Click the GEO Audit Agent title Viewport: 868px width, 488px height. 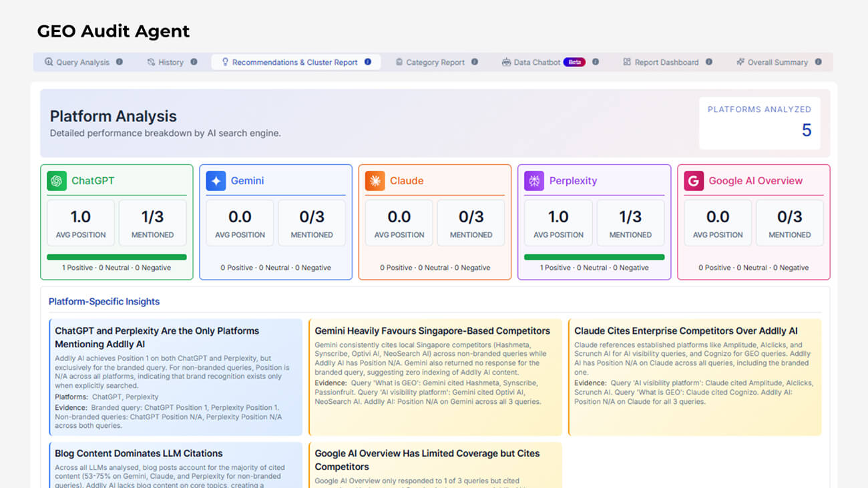(x=113, y=31)
